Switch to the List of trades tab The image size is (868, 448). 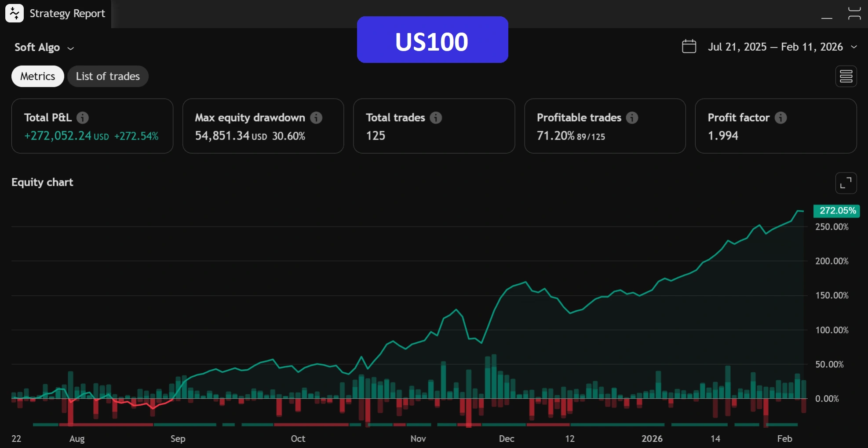point(108,77)
